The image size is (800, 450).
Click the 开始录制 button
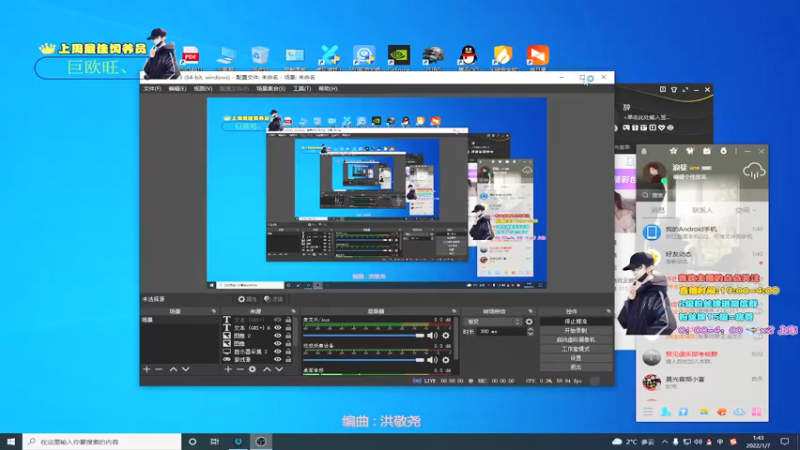click(576, 331)
